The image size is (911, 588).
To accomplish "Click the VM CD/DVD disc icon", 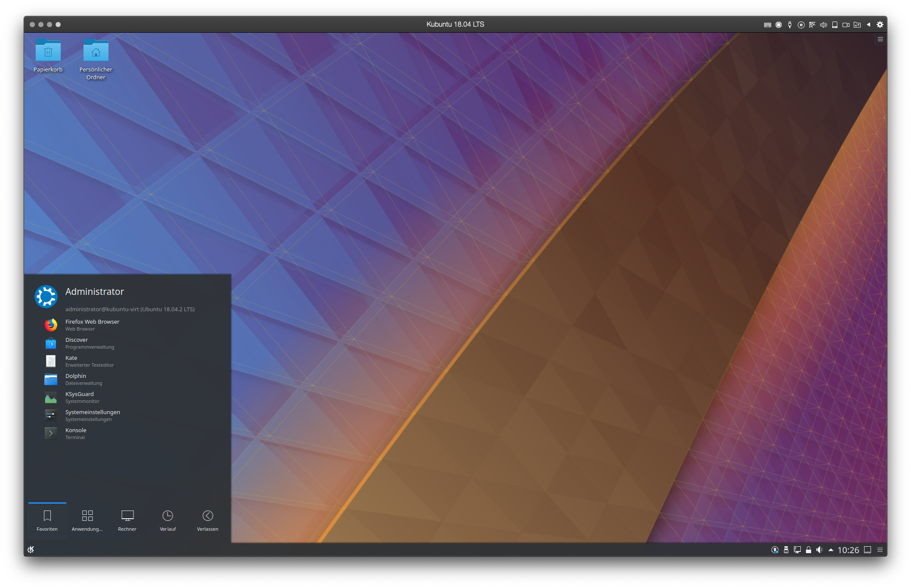I will (801, 25).
